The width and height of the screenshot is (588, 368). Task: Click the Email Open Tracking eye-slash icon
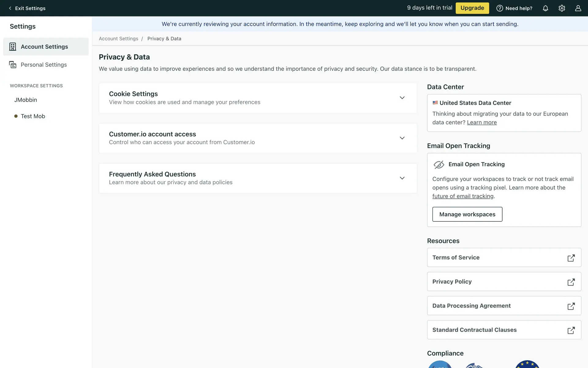pos(439,165)
